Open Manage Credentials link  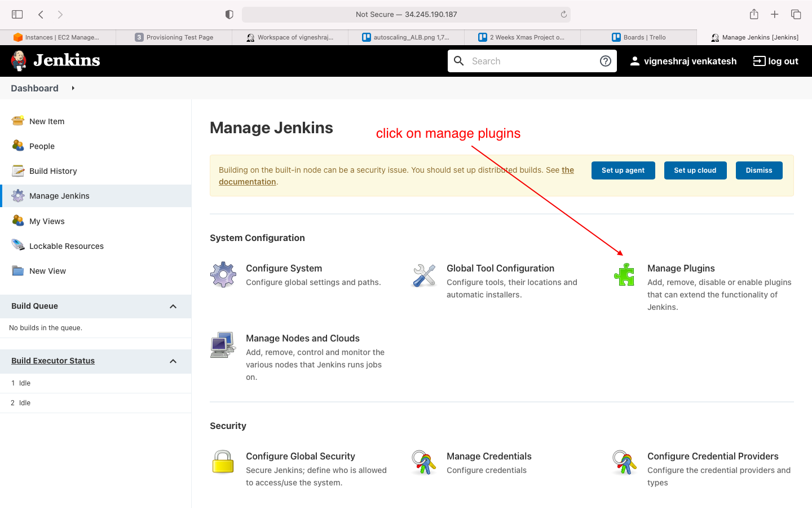pos(489,456)
